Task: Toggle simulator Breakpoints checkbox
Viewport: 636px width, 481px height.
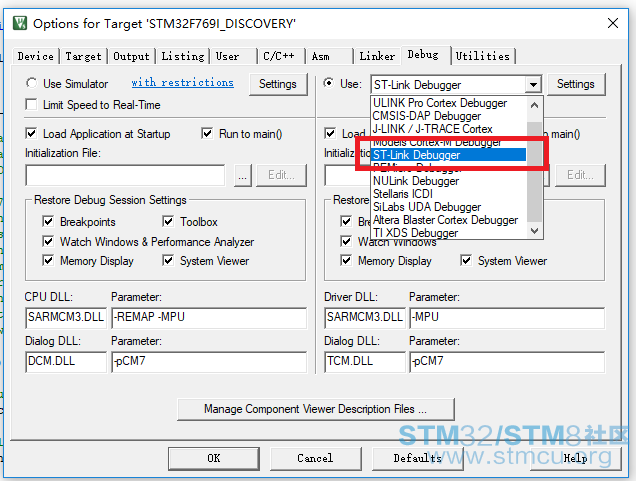Action: point(48,221)
